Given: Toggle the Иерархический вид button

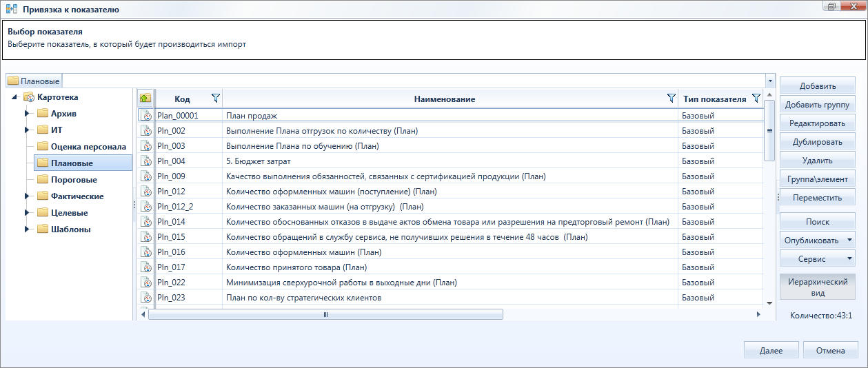Looking at the screenshot, I should (x=818, y=287).
